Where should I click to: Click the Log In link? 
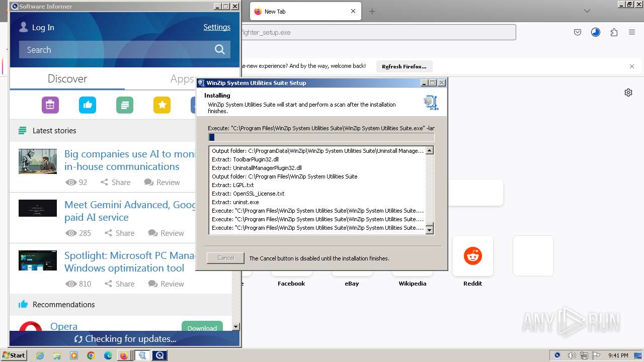tap(43, 28)
